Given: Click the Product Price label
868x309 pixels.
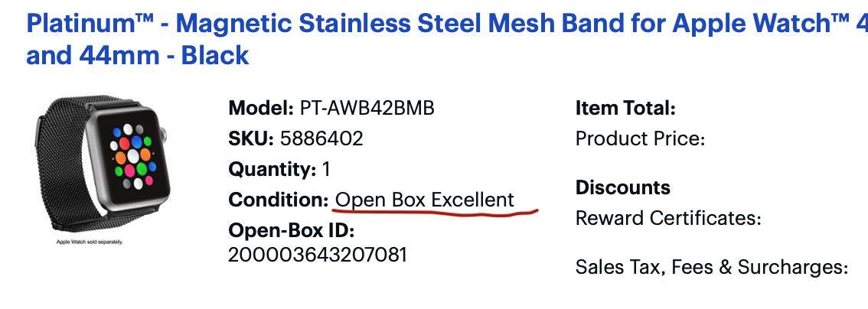Looking at the screenshot, I should [x=640, y=139].
